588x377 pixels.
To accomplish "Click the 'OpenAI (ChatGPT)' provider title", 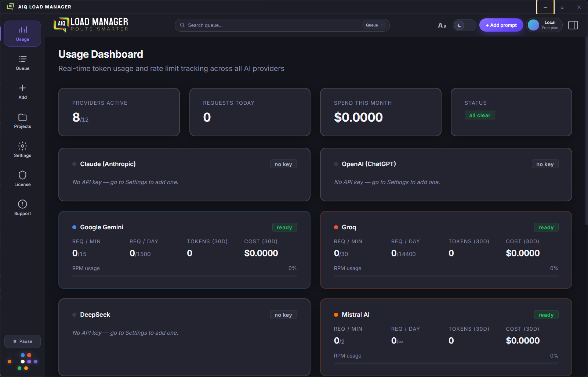I will point(369,164).
